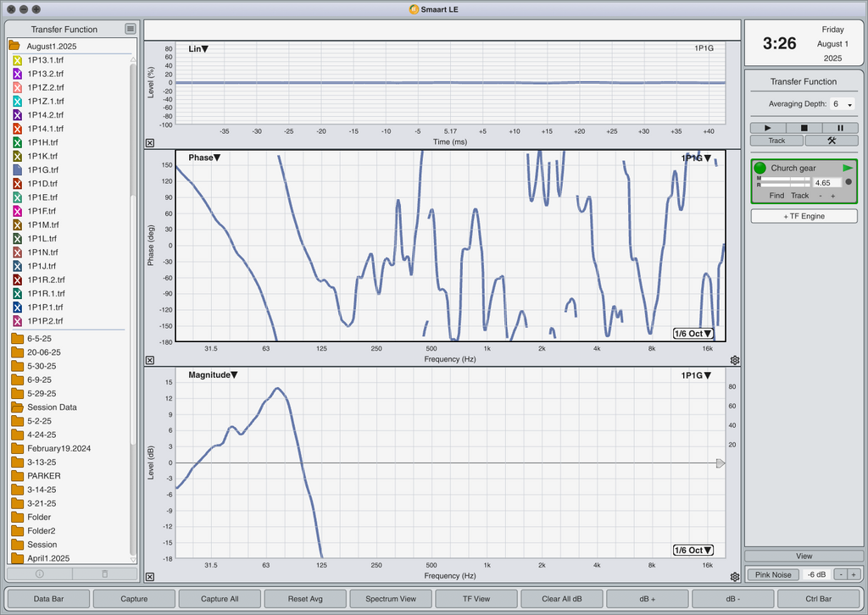Click the Reset Avg button

pos(305,599)
